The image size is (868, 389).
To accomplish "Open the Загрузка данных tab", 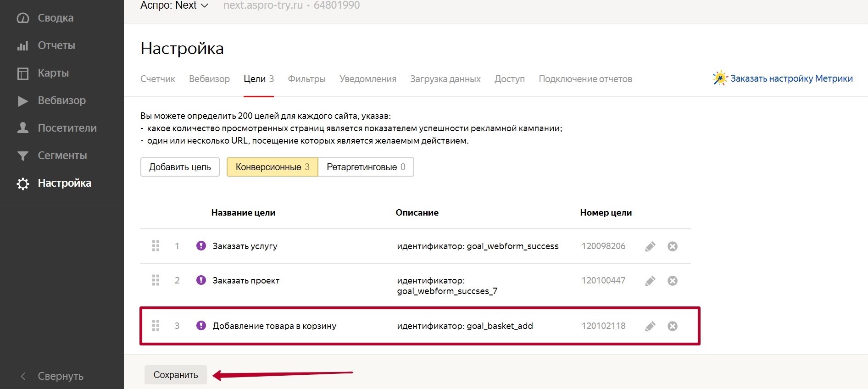I will point(445,79).
